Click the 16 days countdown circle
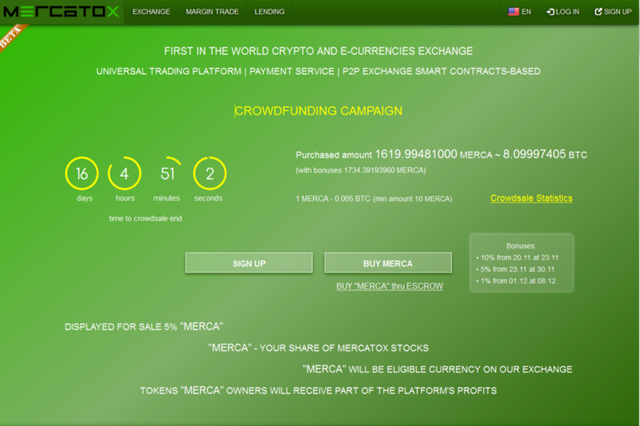The width and height of the screenshot is (640, 426). pyautogui.click(x=82, y=173)
